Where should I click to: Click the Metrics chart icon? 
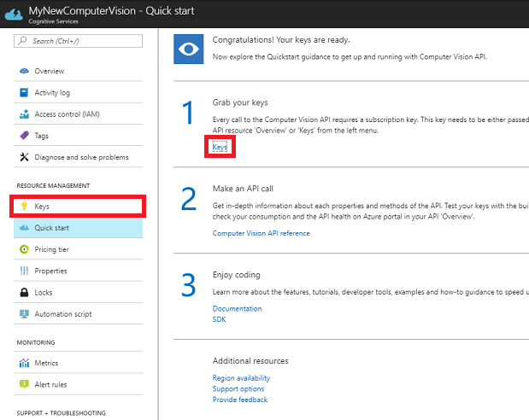click(x=24, y=363)
